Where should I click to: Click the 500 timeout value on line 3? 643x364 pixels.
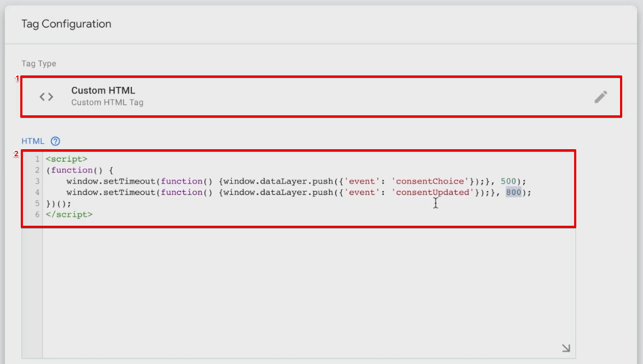[508, 181]
